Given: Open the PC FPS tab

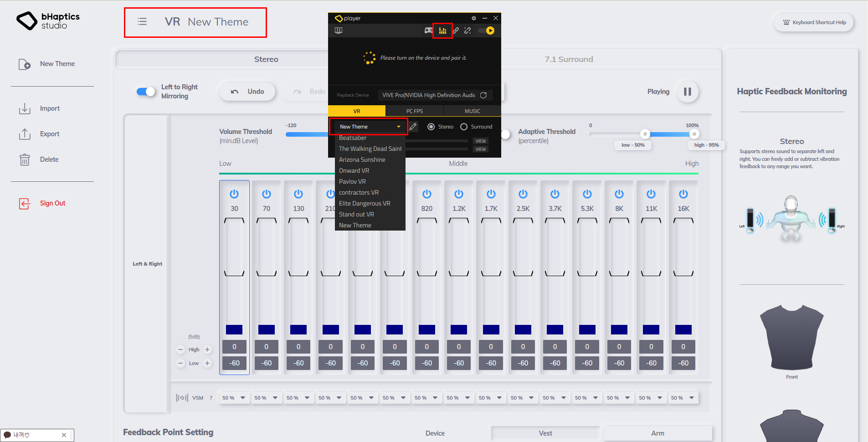Looking at the screenshot, I should tap(414, 111).
